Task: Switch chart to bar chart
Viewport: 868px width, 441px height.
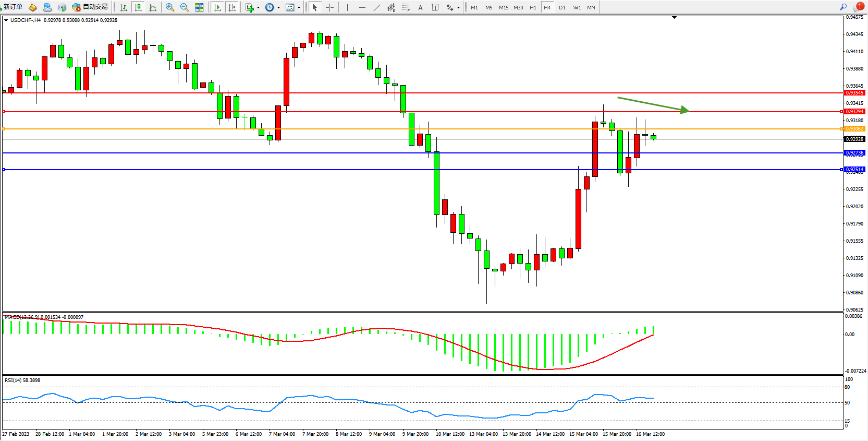Action: tap(124, 7)
